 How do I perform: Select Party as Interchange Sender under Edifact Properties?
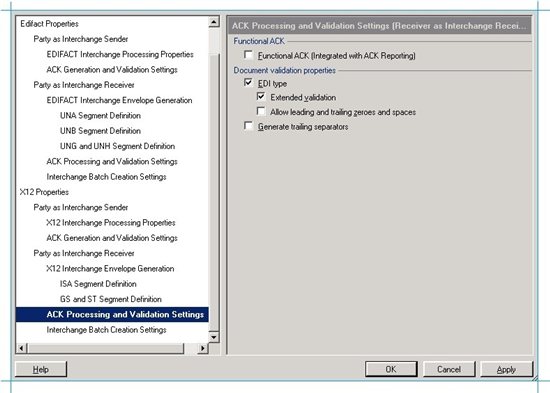click(x=81, y=39)
